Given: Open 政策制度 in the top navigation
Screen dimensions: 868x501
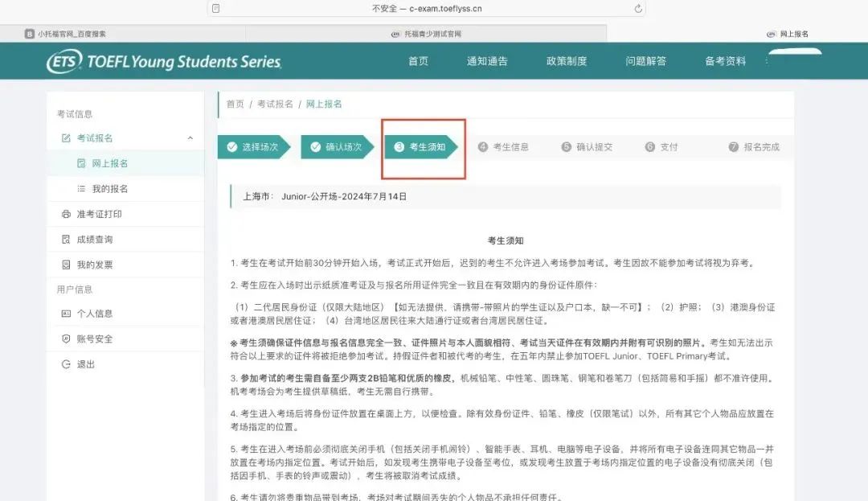Looking at the screenshot, I should [x=567, y=61].
